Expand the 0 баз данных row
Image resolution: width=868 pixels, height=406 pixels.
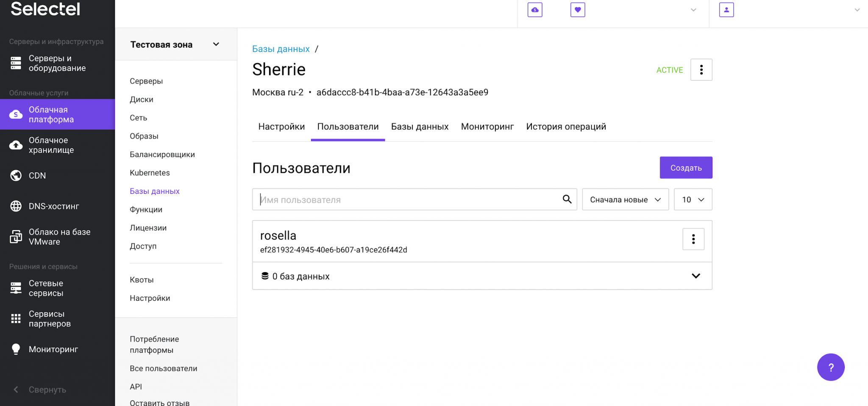(x=696, y=276)
